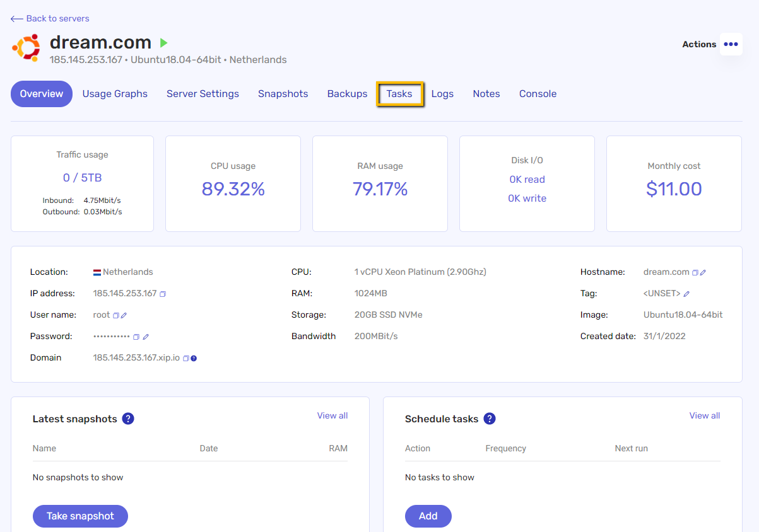Select the Overview tab
The height and width of the screenshot is (532, 759).
pos(42,94)
